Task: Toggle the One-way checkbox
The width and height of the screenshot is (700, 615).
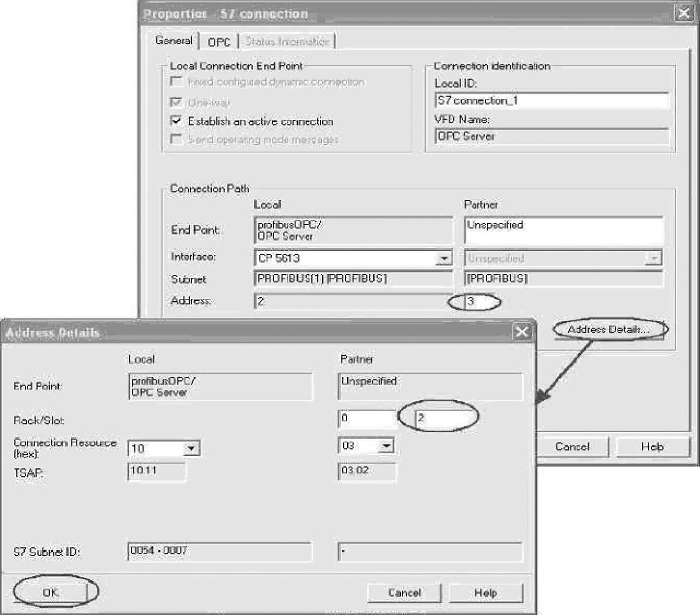Action: tap(177, 102)
